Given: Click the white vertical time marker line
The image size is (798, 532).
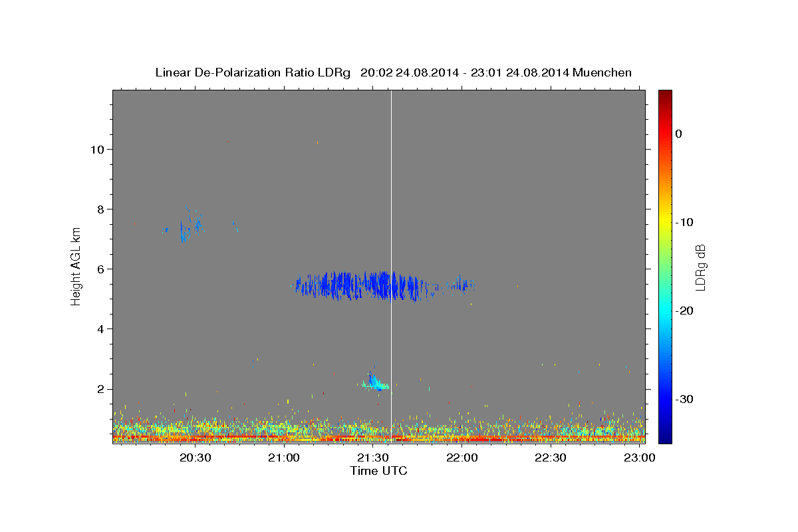Looking at the screenshot, I should pyautogui.click(x=391, y=266).
